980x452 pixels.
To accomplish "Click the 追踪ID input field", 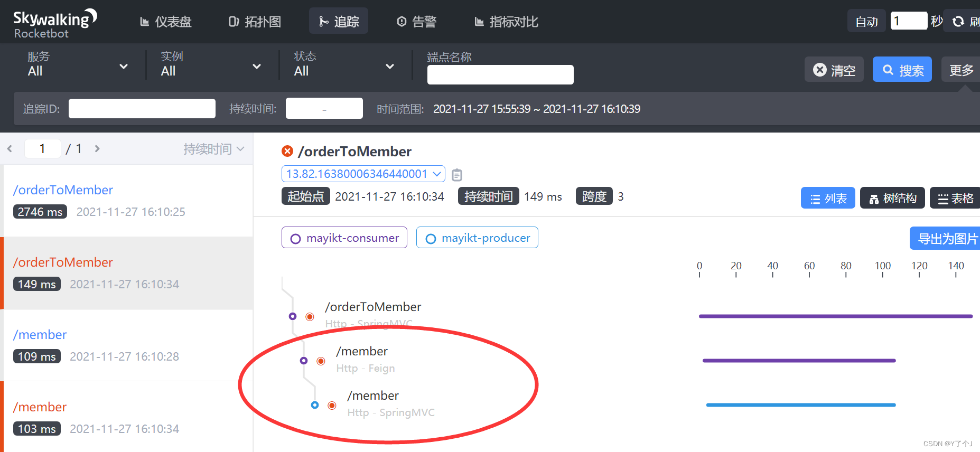I will click(142, 109).
